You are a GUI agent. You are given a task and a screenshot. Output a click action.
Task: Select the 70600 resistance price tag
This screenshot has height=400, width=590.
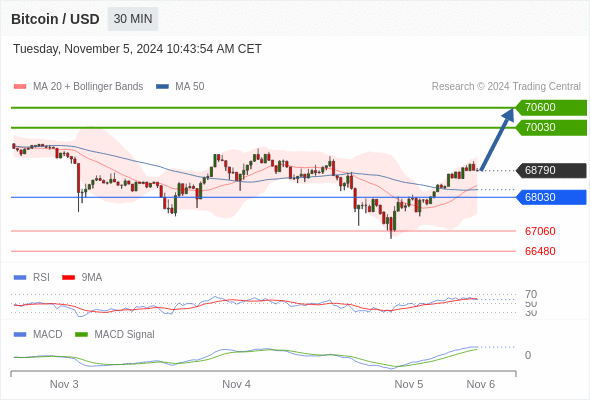coord(551,108)
